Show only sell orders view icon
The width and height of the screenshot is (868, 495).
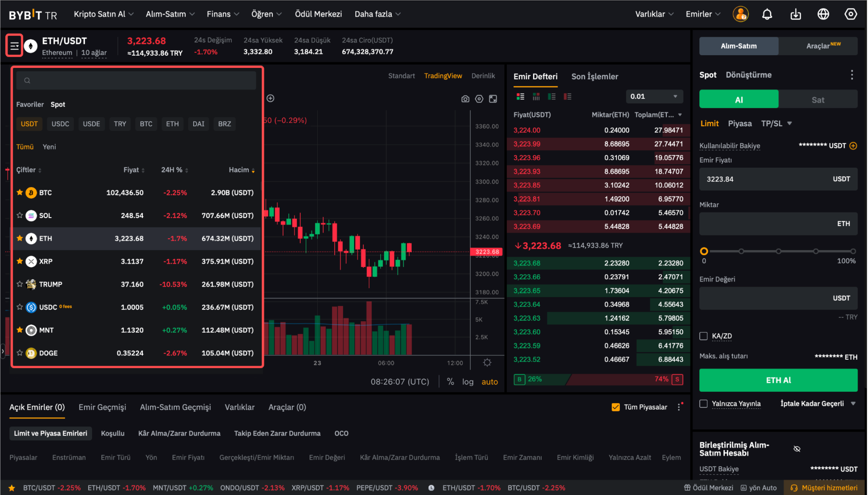[x=567, y=97]
